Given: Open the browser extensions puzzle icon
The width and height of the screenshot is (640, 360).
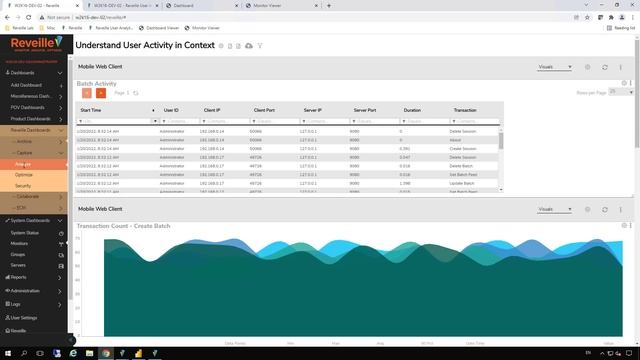Looking at the screenshot, I should point(611,18).
